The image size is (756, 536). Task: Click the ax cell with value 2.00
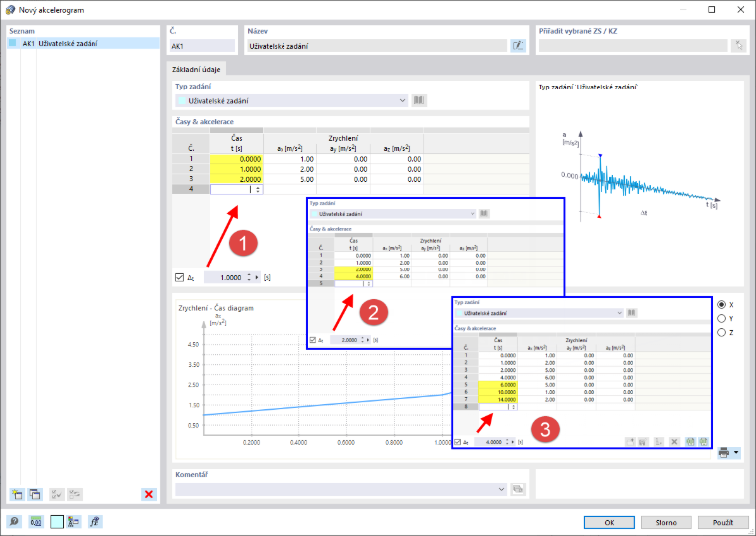pos(289,169)
